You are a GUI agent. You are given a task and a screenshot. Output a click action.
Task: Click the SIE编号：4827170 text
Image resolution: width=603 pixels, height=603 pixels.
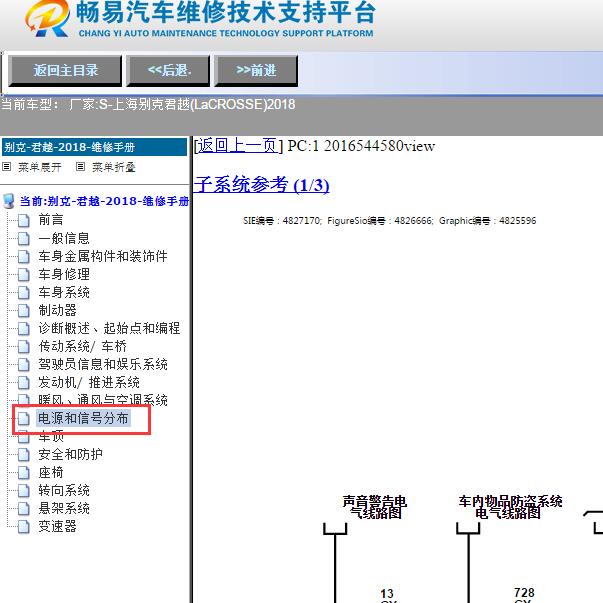coord(282,221)
